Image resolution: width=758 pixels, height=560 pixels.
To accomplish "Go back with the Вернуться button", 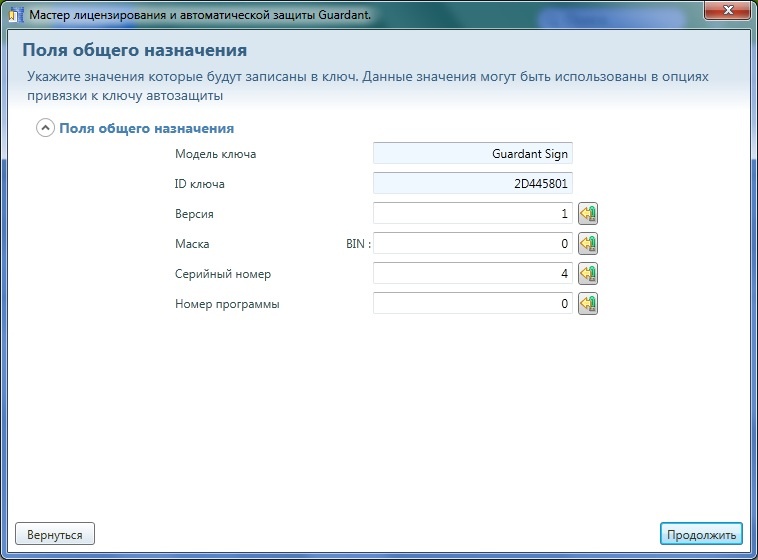I will (55, 534).
